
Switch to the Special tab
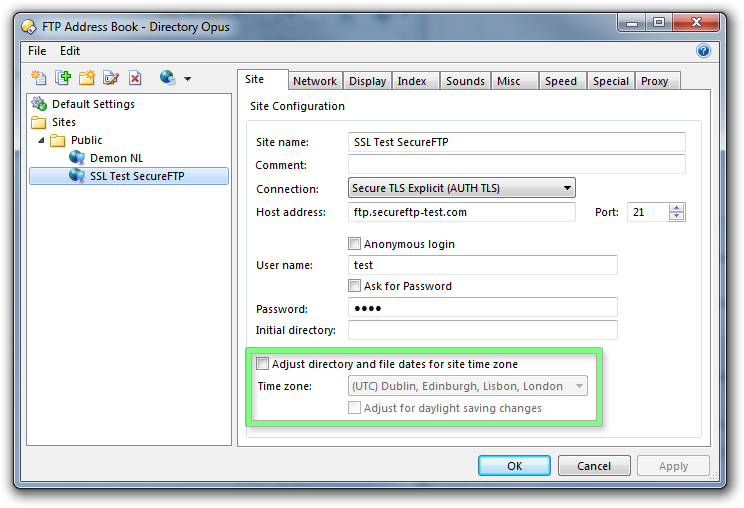tap(611, 81)
